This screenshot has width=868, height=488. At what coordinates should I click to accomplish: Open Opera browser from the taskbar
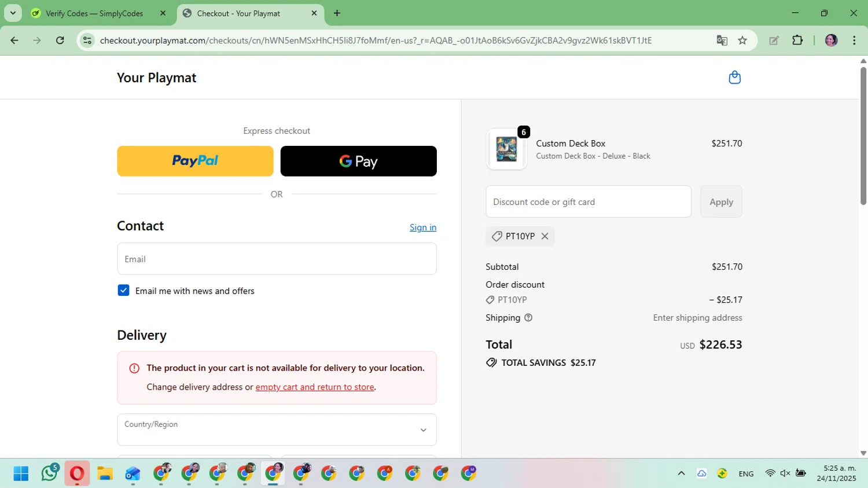pyautogui.click(x=76, y=474)
